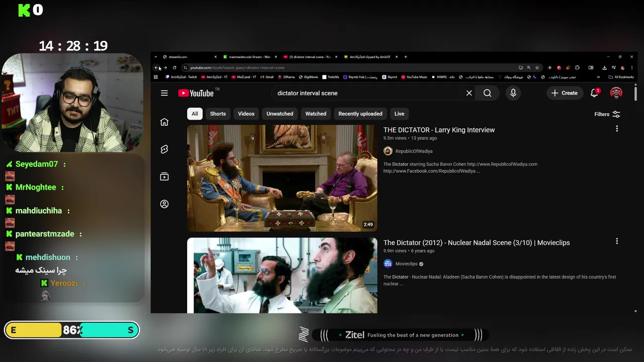
Task: Open YouTube Music bookmark
Action: coord(414,77)
